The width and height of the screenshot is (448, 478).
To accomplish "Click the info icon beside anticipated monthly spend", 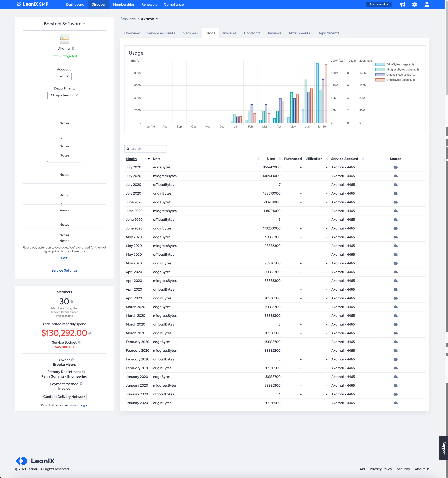I will pos(90,333).
